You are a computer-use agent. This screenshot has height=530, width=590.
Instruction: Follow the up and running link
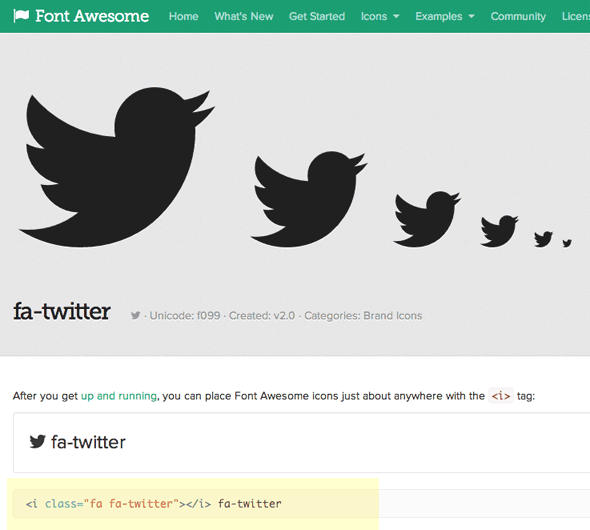tap(119, 396)
